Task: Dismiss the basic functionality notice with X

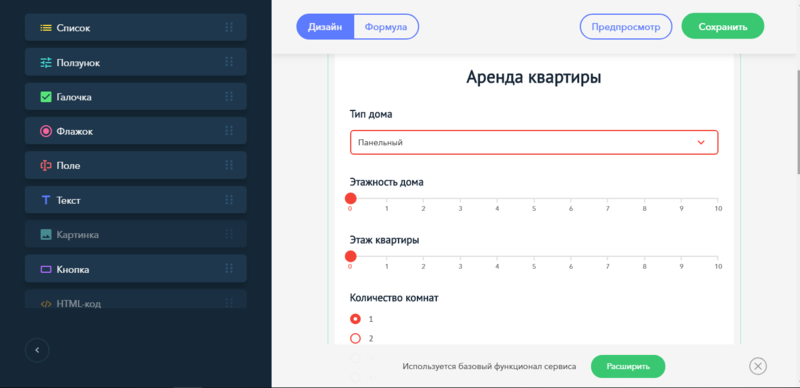Action: [x=758, y=366]
